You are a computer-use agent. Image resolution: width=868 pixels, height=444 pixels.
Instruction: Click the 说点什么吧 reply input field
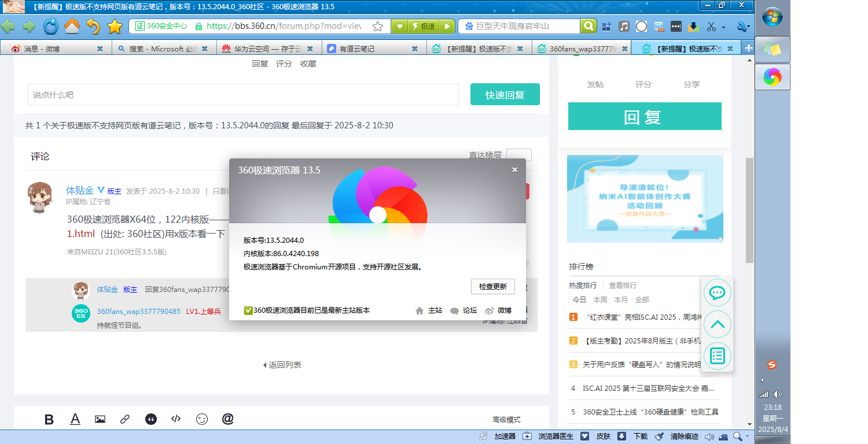pyautogui.click(x=243, y=94)
